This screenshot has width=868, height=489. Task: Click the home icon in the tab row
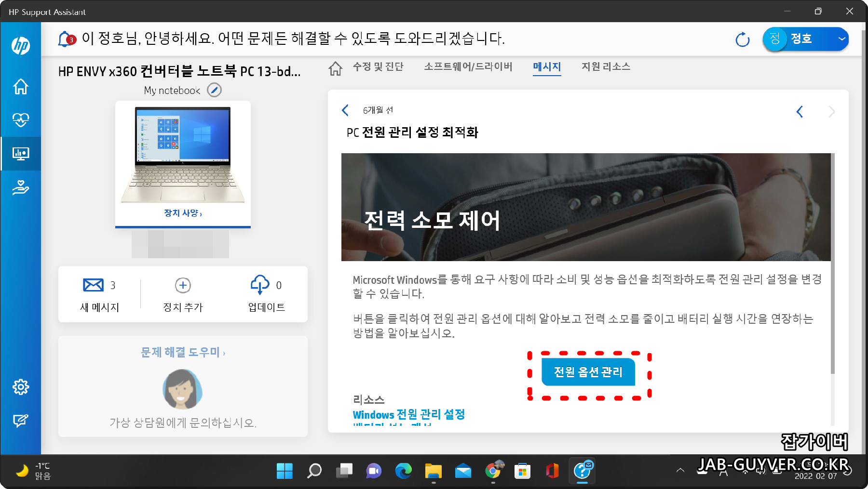tap(336, 68)
